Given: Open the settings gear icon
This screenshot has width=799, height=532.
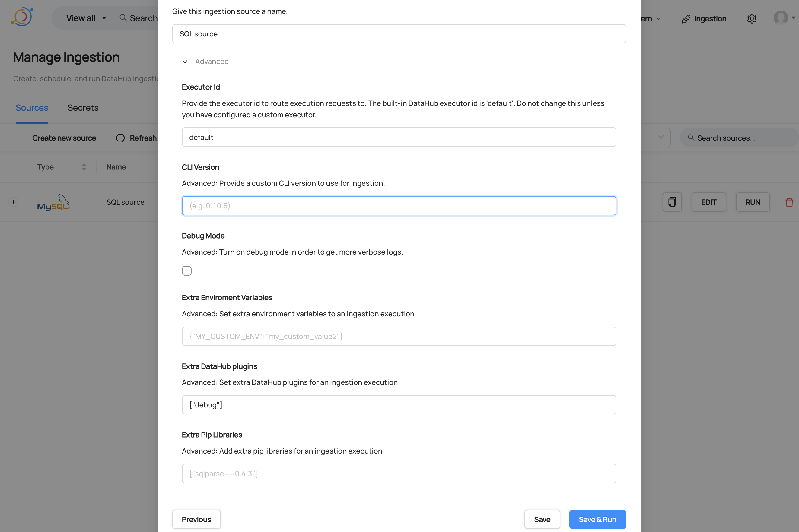Looking at the screenshot, I should 752,19.
